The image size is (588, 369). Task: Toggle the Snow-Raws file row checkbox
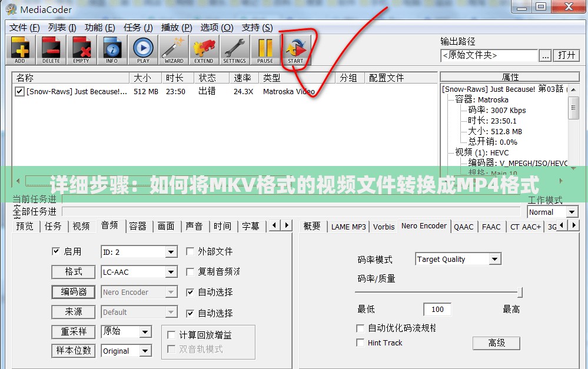19,91
